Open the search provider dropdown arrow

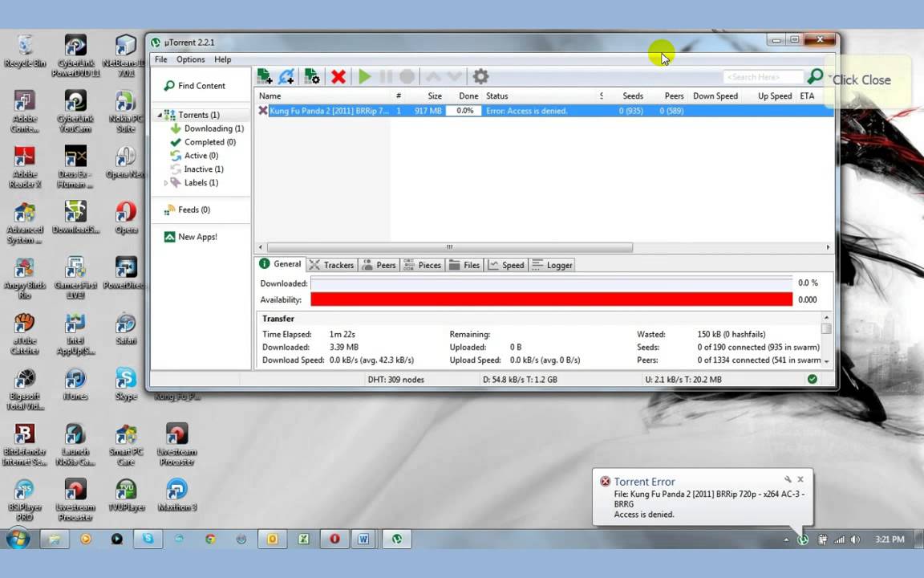point(829,77)
